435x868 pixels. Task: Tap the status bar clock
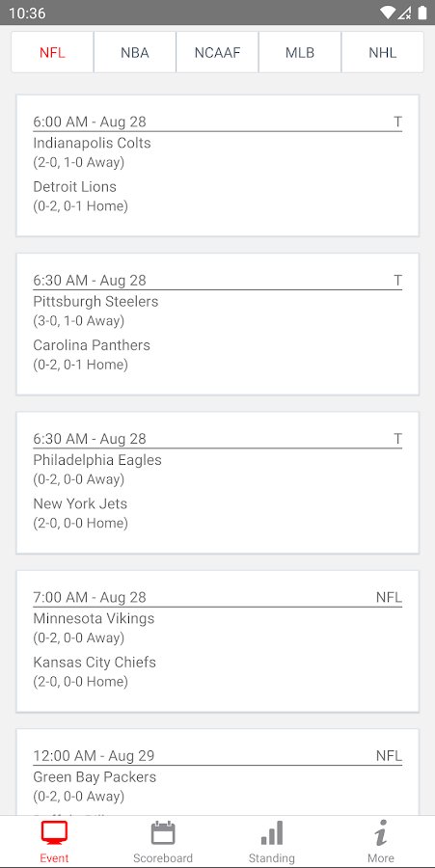(27, 13)
